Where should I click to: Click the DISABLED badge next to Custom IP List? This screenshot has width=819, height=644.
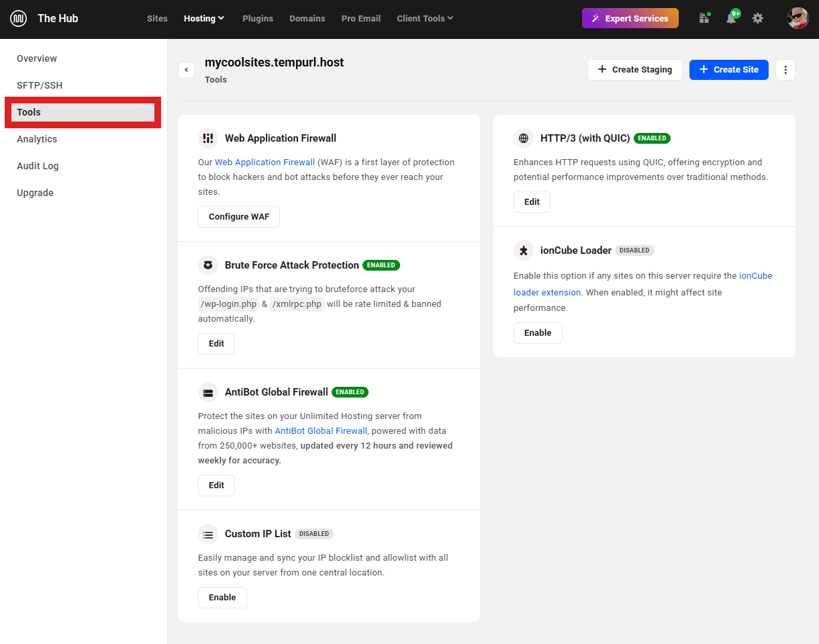click(314, 534)
